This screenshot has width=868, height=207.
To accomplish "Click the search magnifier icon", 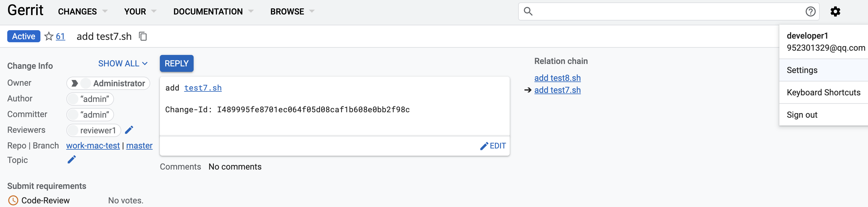I will pyautogui.click(x=528, y=12).
